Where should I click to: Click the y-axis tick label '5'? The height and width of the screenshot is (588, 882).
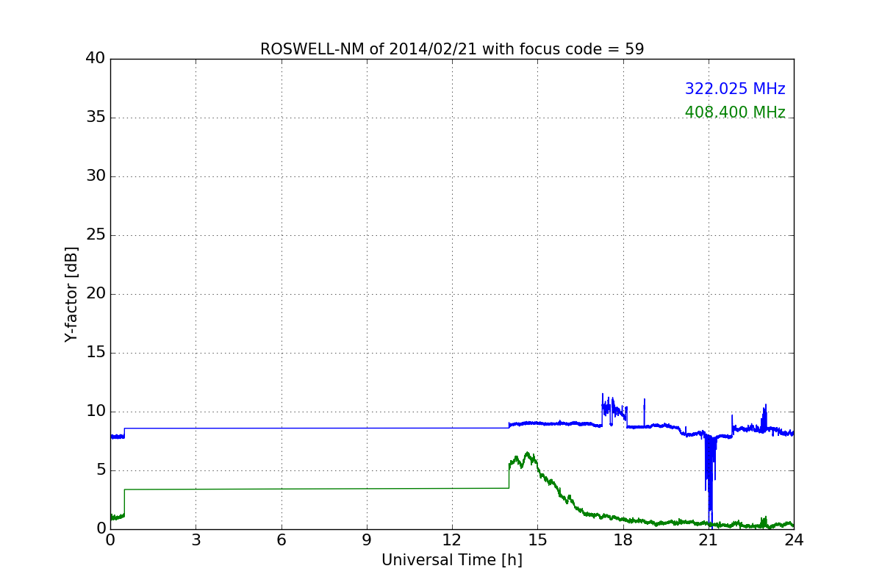101,470
